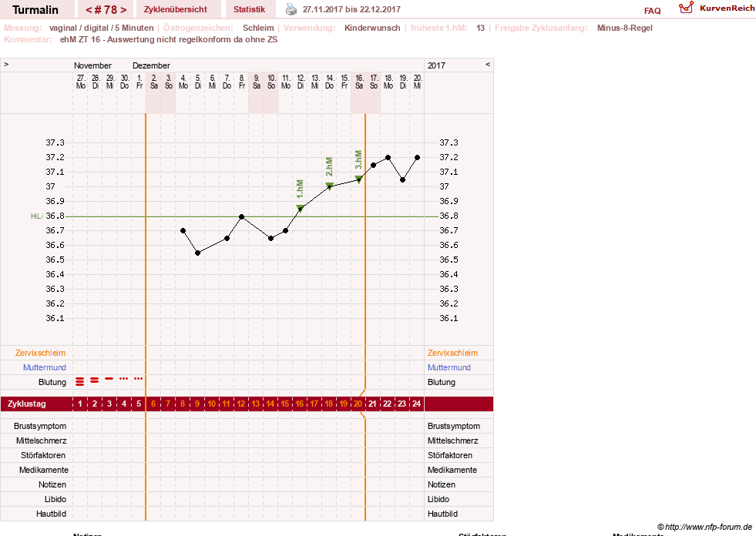Click the printer icon
Screen dimensions: 756x536
[x=291, y=9]
